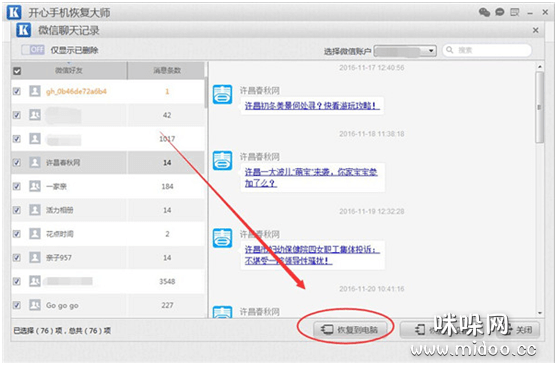Toggle the 仅显示已删除 OFF switch
Screen dimensions: 557x365
(x=33, y=50)
